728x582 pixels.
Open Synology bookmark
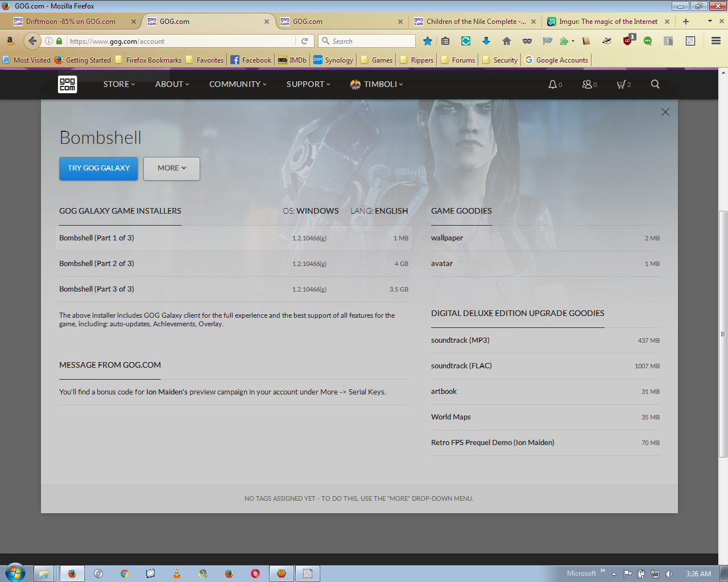tap(333, 60)
